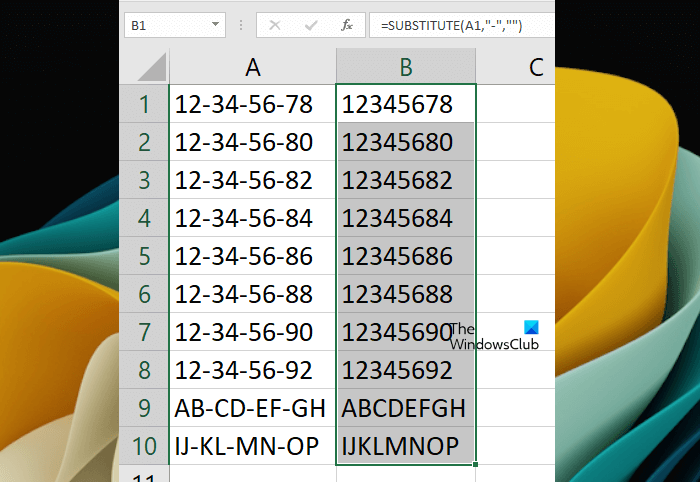This screenshot has height=482, width=700.
Task: Click cell containing 12-34-56-78
Action: [253, 104]
